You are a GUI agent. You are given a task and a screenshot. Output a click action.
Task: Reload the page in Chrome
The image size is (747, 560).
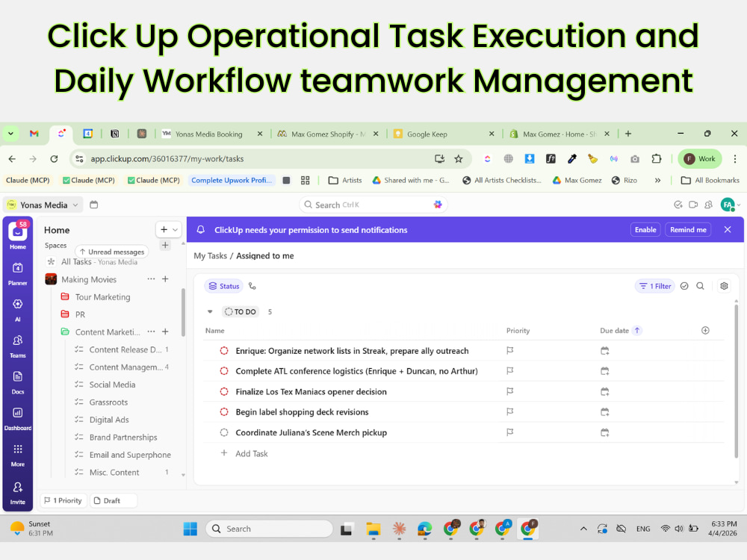coord(54,159)
